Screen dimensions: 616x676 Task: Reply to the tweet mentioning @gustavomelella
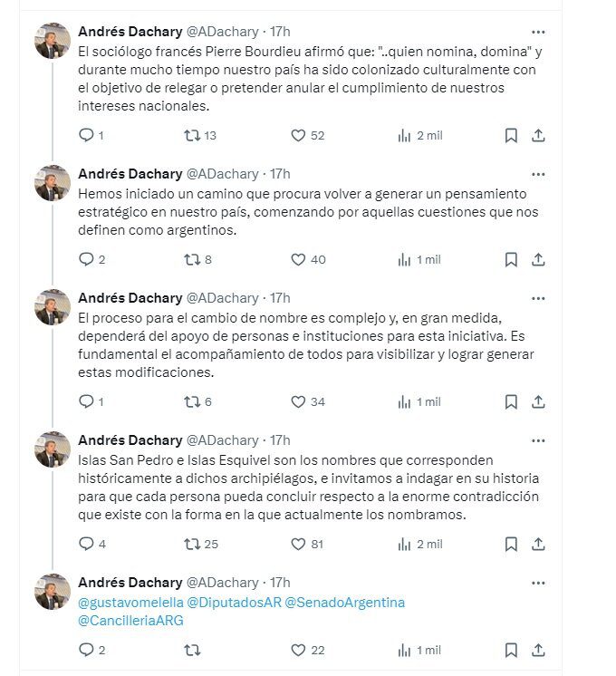coord(87,650)
